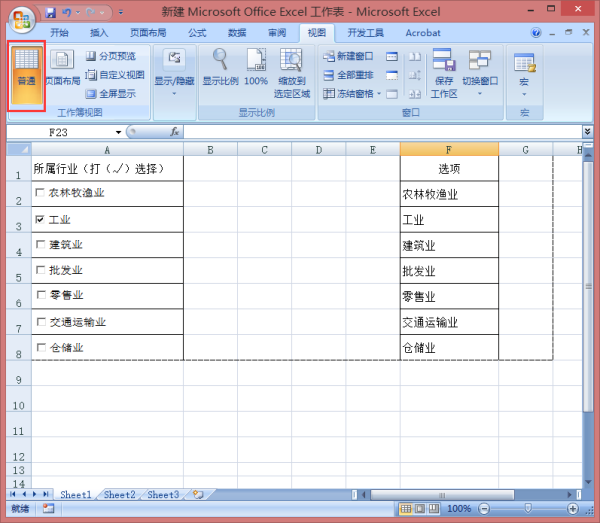Open the Acrobat tab

[x=423, y=33]
